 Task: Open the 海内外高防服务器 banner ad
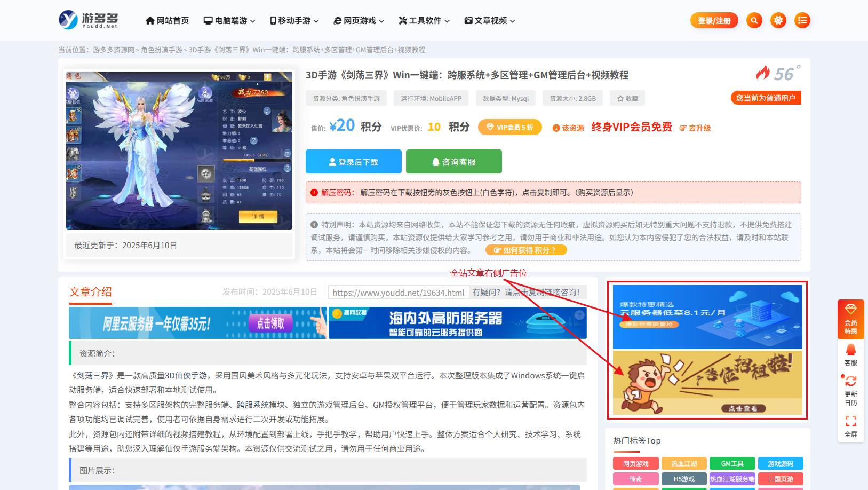[458, 322]
